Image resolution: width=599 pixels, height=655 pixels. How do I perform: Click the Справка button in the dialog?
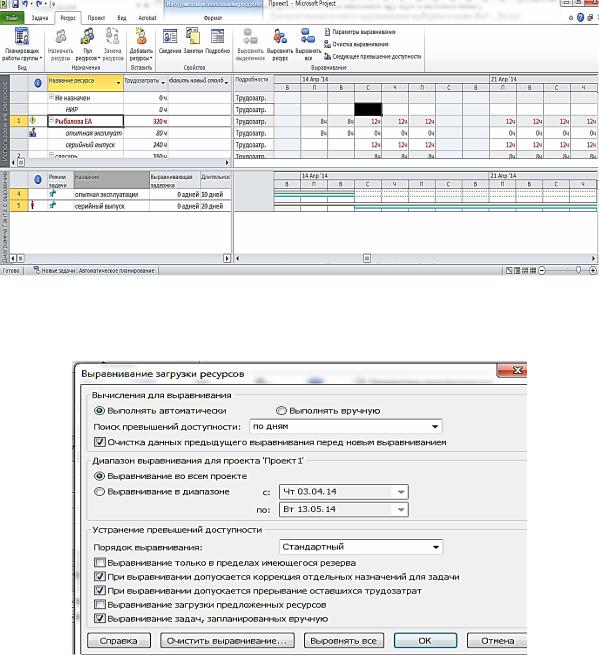[119, 640]
